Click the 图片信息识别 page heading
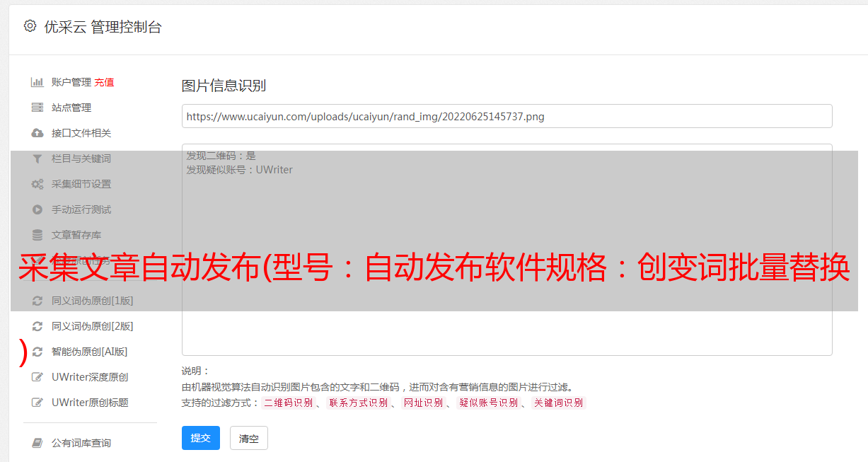 coord(224,86)
